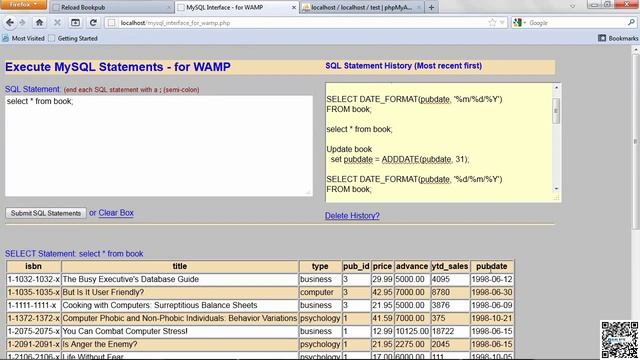Open Most Visited bookmarks folder
Viewport: 640px width, 360px height.
point(24,38)
